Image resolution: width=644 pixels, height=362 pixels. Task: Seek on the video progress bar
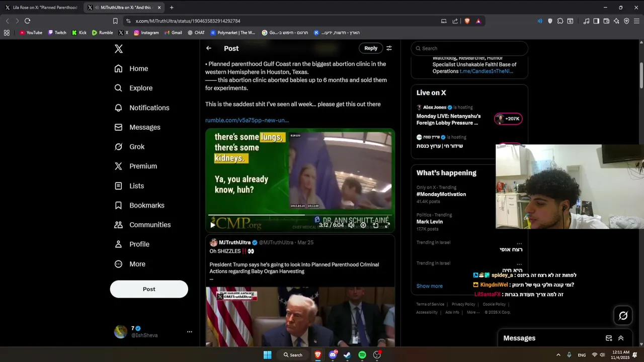[300, 215]
